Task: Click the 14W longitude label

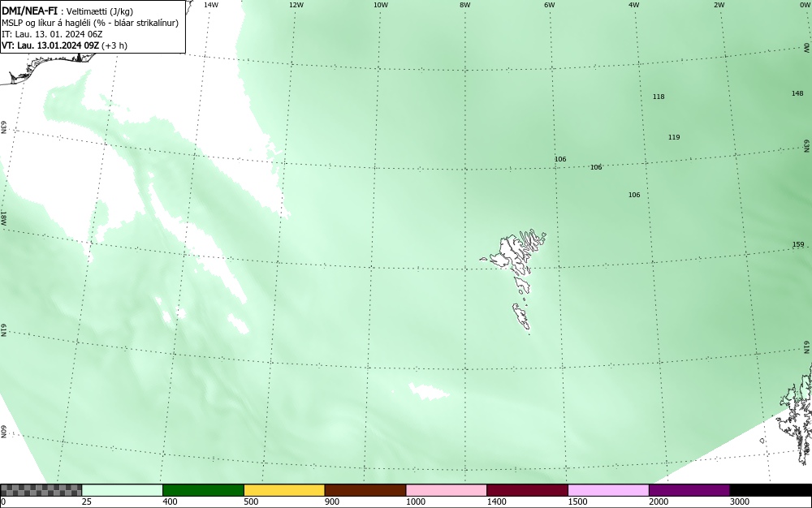Action: tap(211, 5)
